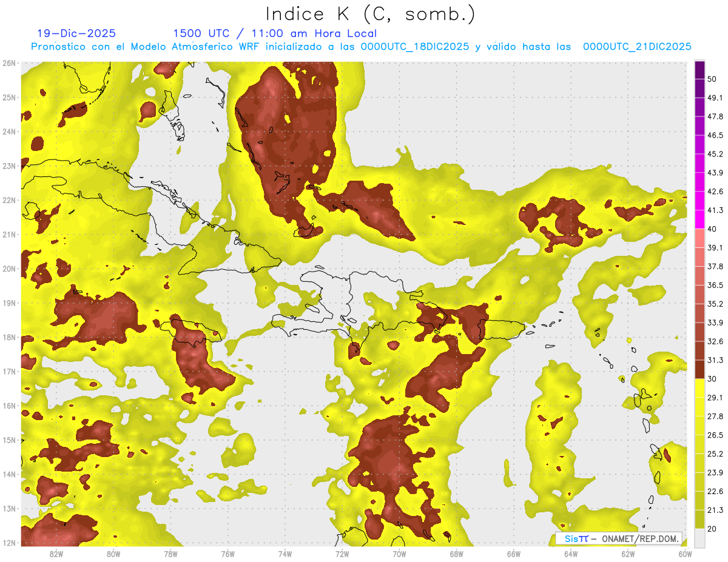Select the 24N latitude label
728x562 pixels.
(9, 132)
